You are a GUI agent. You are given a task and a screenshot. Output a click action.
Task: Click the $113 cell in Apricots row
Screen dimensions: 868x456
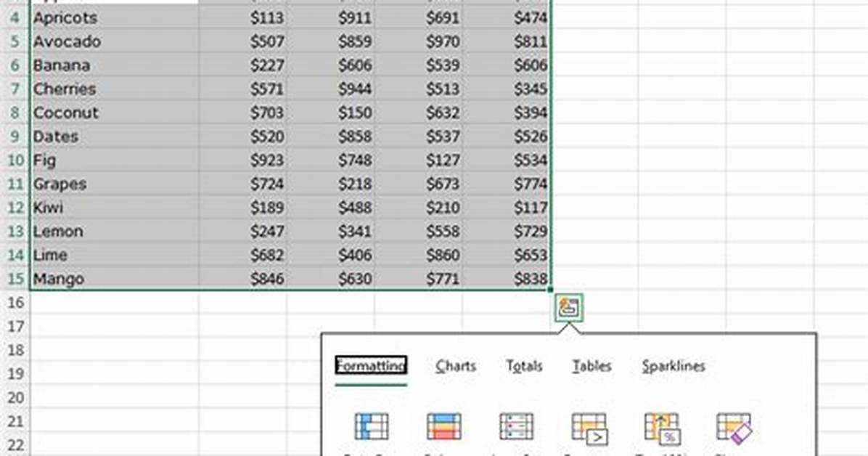pos(243,17)
